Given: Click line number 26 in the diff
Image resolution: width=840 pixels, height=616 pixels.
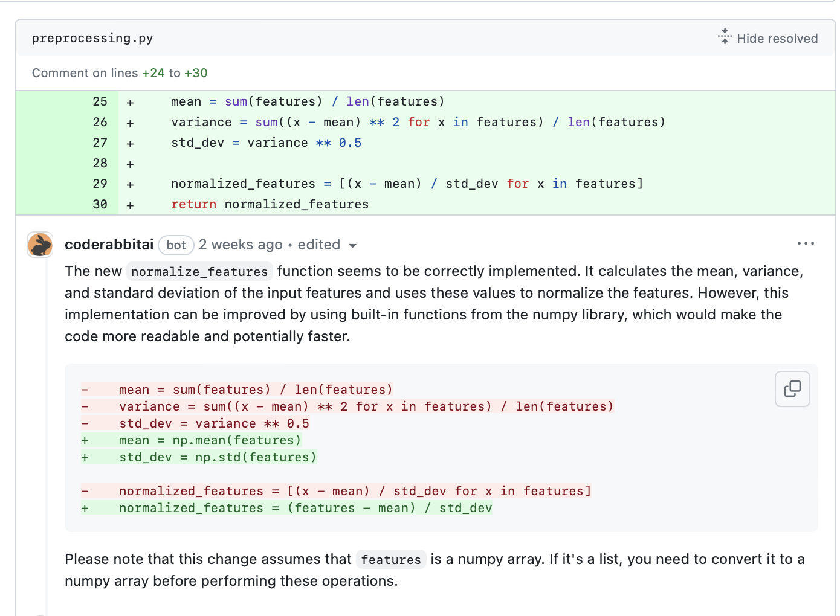Looking at the screenshot, I should (100, 122).
